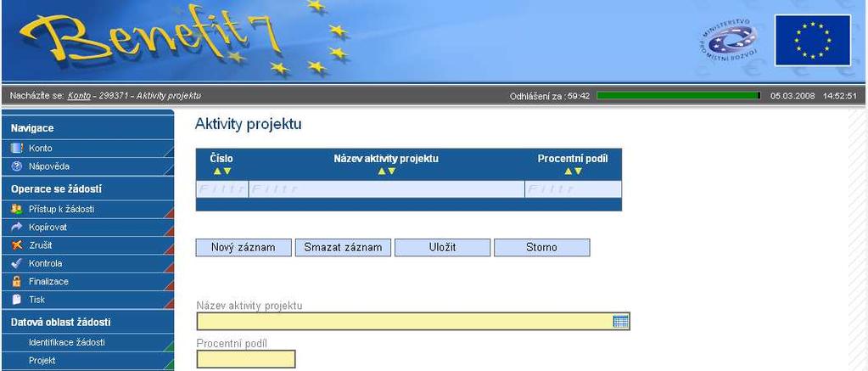
Task: Open Identifikace žádosti section
Action: point(87,342)
